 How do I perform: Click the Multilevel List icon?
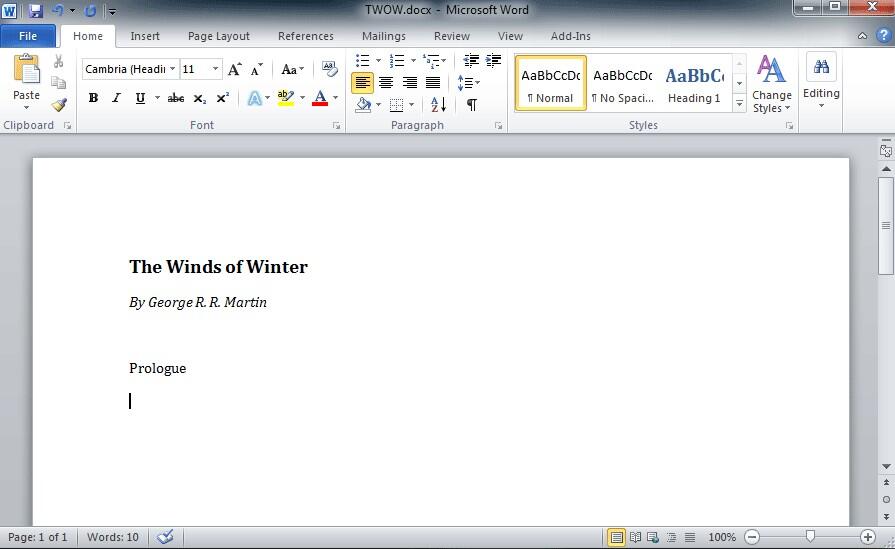(431, 60)
